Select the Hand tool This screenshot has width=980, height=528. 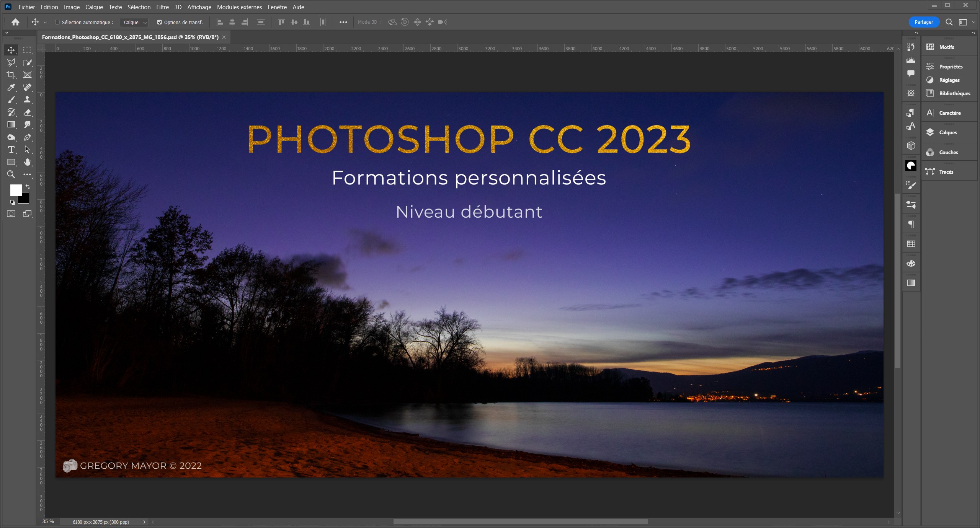(x=27, y=162)
